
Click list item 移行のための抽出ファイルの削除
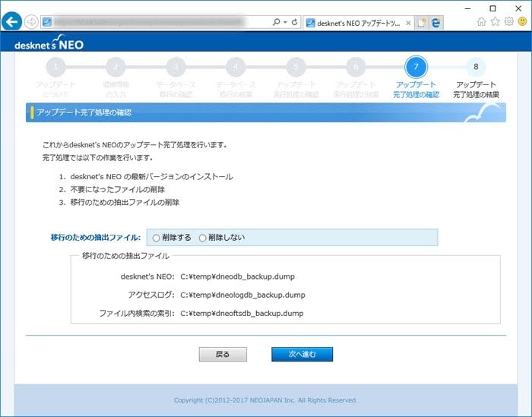tap(125, 202)
